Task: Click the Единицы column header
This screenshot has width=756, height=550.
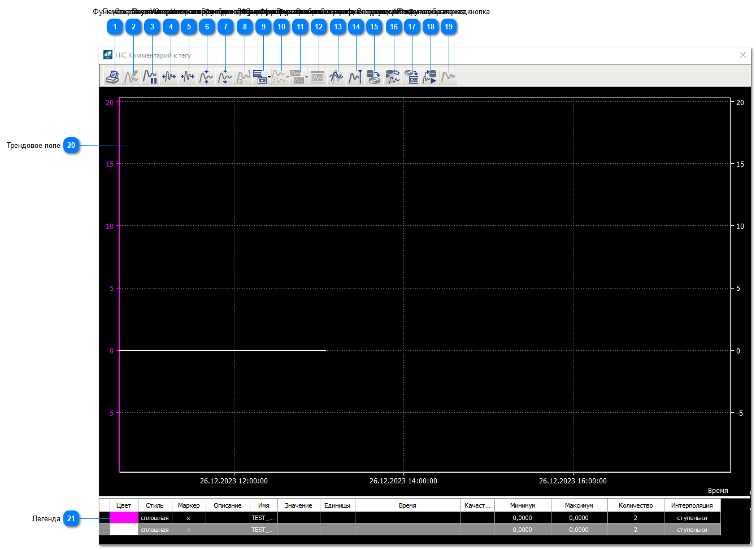Action: click(337, 505)
